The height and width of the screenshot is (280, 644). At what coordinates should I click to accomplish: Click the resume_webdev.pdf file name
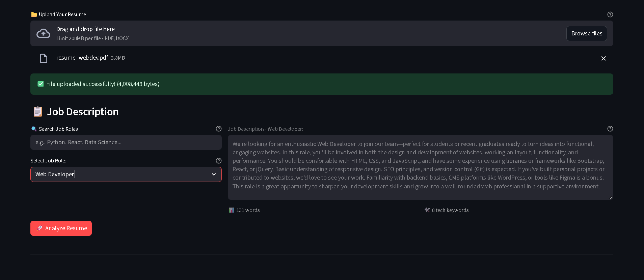tap(82, 58)
